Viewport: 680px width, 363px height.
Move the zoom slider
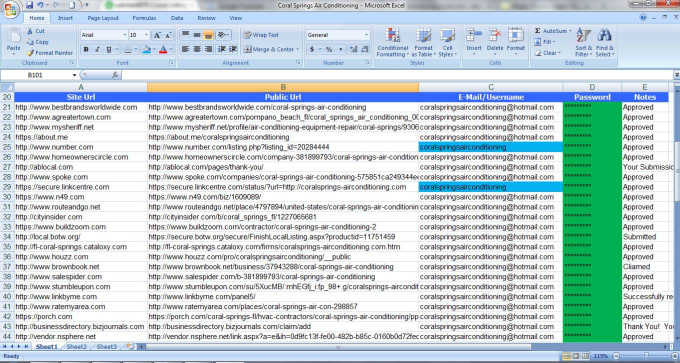tap(646, 356)
